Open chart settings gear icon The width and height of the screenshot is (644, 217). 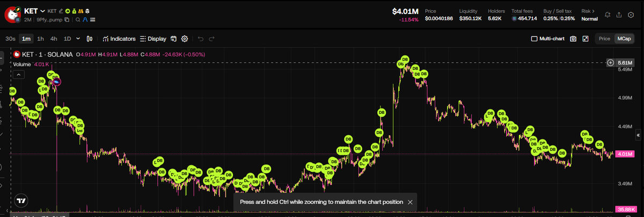[x=185, y=39]
